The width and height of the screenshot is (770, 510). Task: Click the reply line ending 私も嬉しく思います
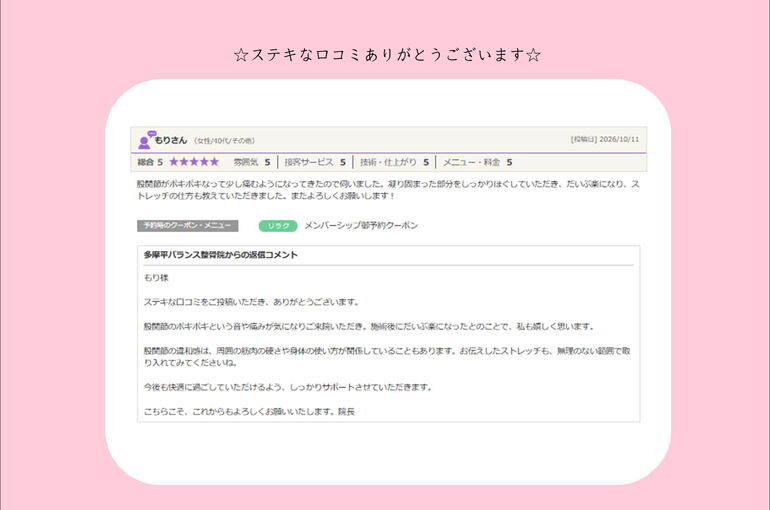tap(370, 326)
